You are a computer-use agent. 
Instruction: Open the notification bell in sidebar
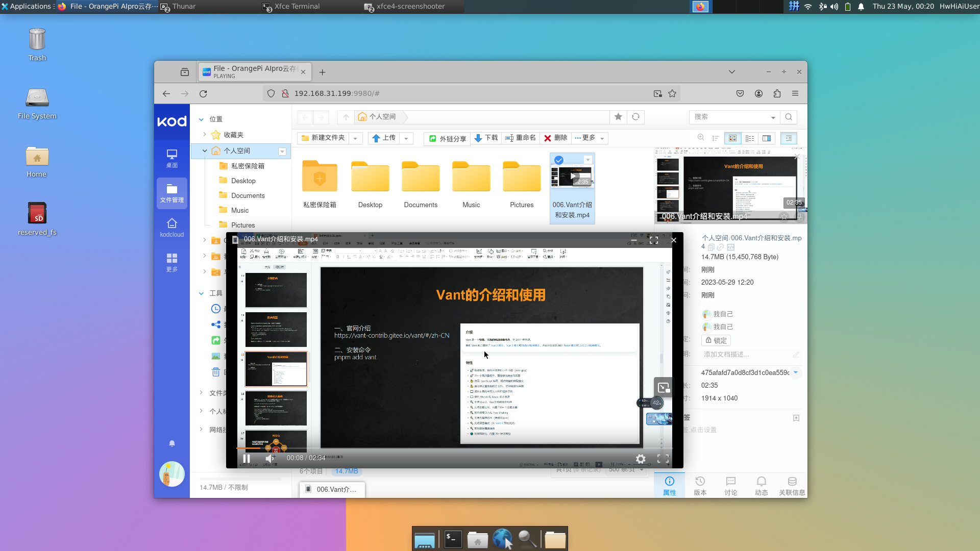(172, 444)
